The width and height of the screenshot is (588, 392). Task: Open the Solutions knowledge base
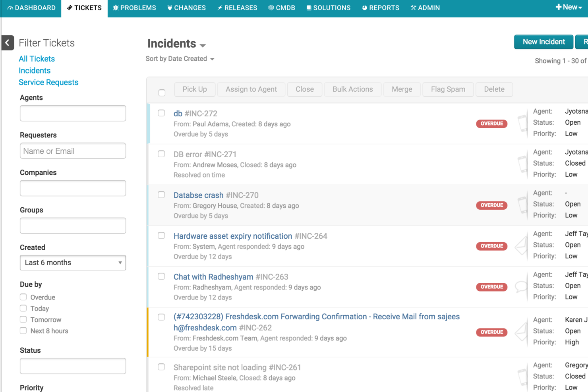328,8
